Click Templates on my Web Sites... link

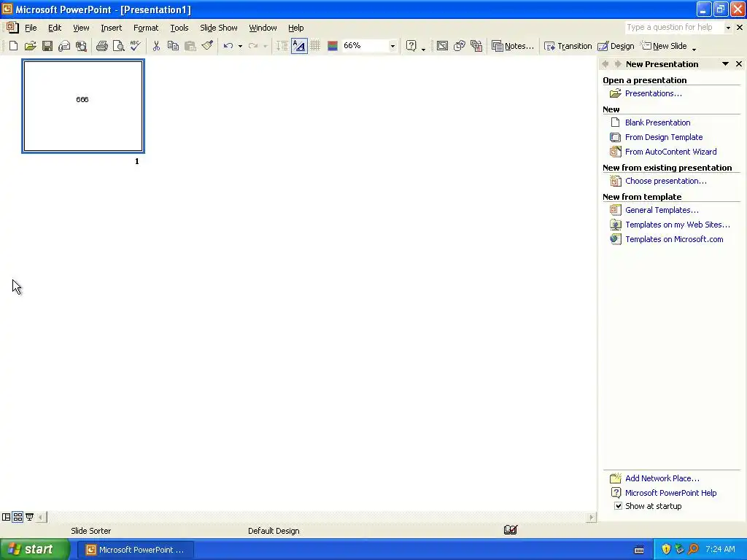pos(678,225)
